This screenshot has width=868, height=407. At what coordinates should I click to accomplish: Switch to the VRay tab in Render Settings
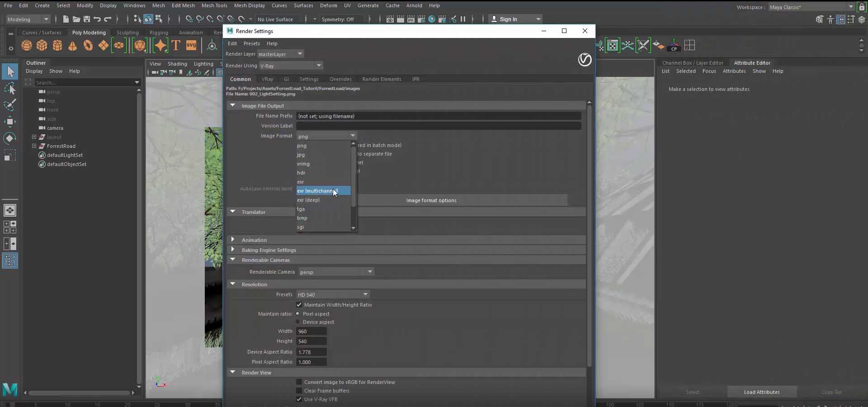[268, 79]
